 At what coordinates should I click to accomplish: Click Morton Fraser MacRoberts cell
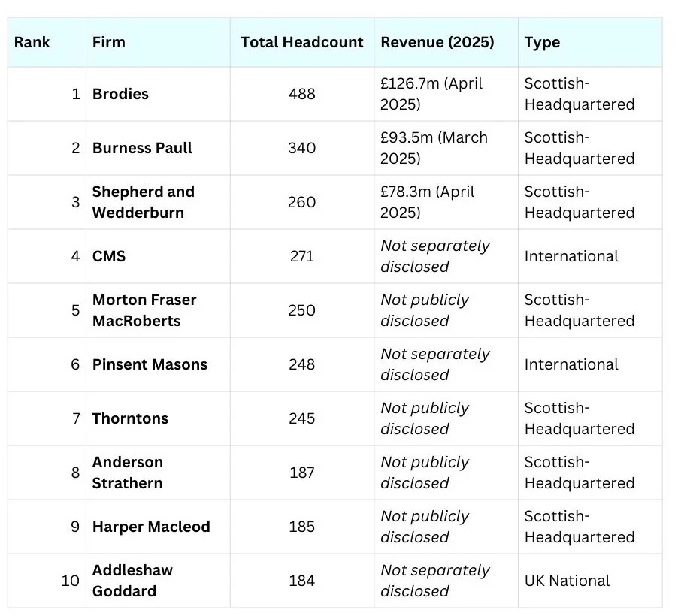(144, 310)
